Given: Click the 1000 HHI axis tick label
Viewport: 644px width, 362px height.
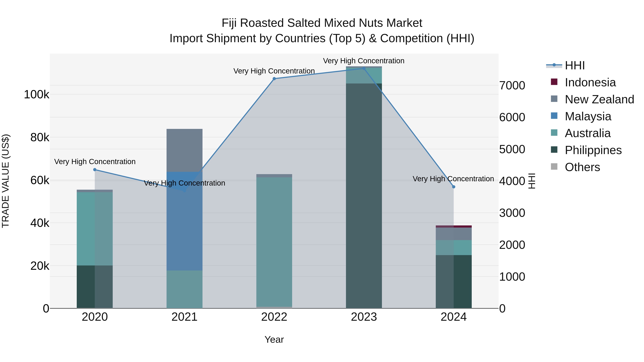Looking at the screenshot, I should coord(512,277).
